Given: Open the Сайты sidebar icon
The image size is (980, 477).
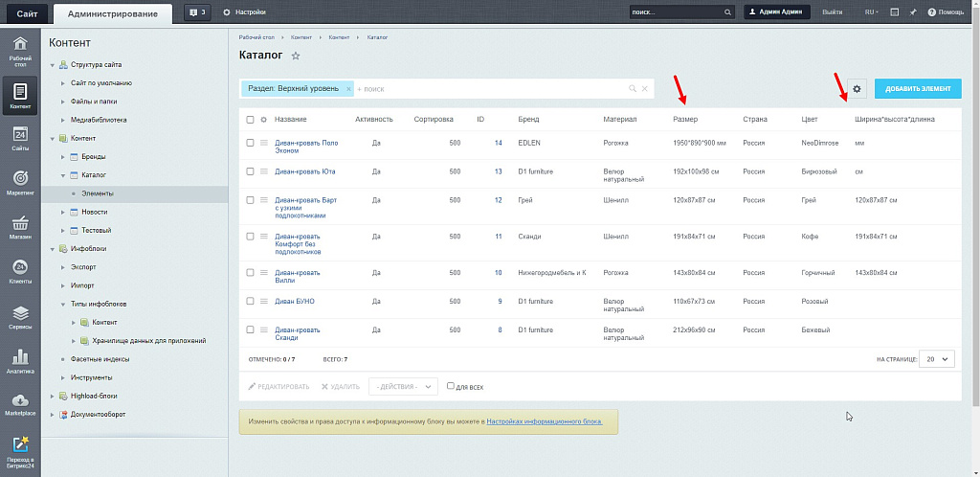Looking at the screenshot, I should pyautogui.click(x=20, y=135).
